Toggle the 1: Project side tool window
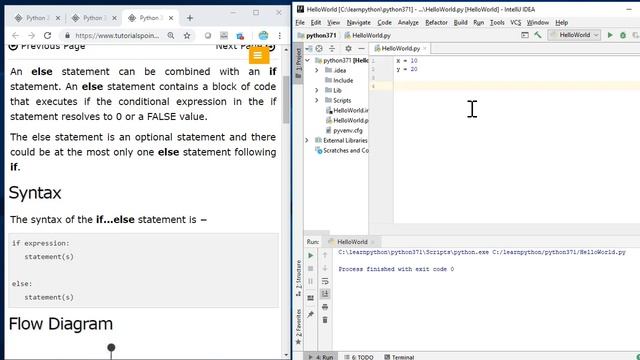The width and height of the screenshot is (640, 360). 298,64
